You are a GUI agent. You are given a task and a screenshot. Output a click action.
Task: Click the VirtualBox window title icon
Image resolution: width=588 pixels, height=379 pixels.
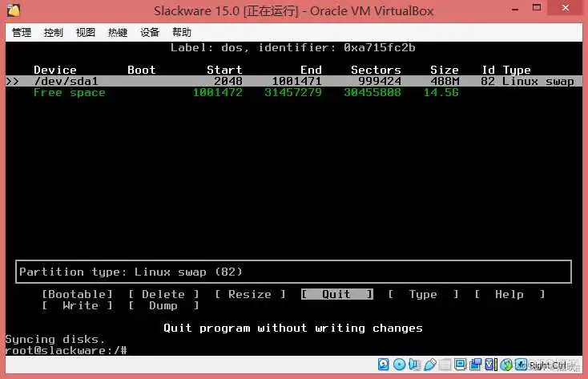[x=14, y=10]
